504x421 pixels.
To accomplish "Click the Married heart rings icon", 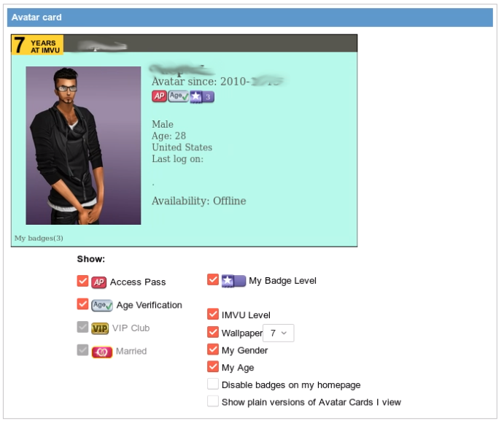I will (x=102, y=352).
